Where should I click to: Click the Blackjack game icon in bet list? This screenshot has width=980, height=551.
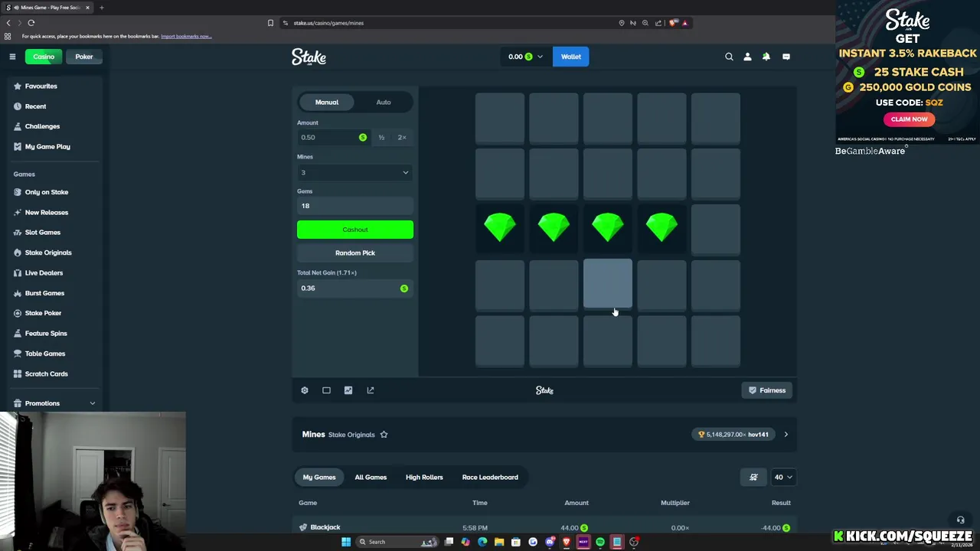coord(303,527)
